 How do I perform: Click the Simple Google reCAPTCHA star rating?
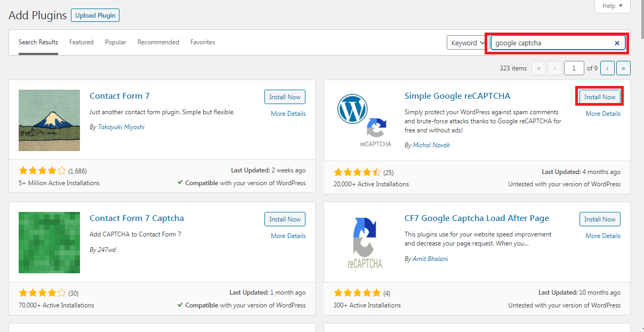pyautogui.click(x=357, y=172)
